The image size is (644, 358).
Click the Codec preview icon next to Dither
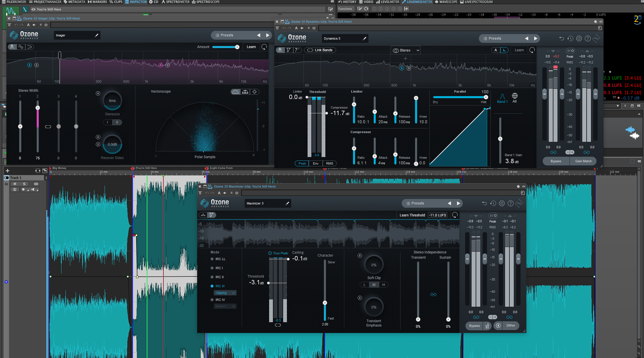pos(498,326)
